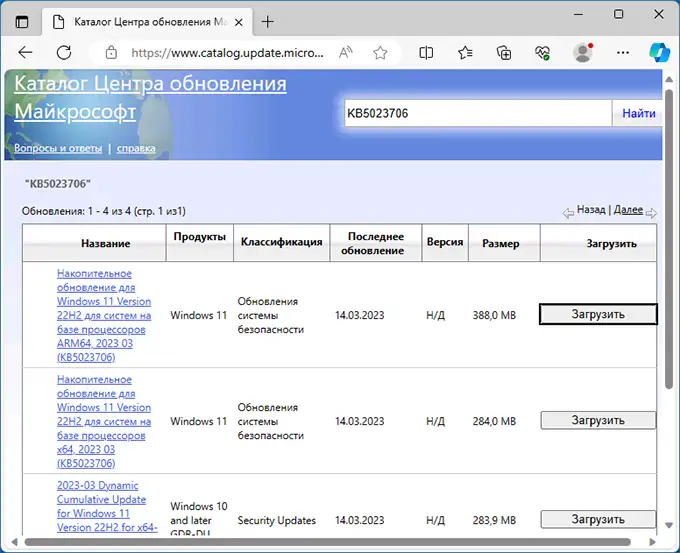
Task: Click Загрузить for the 388,0 MB update
Action: click(x=598, y=314)
